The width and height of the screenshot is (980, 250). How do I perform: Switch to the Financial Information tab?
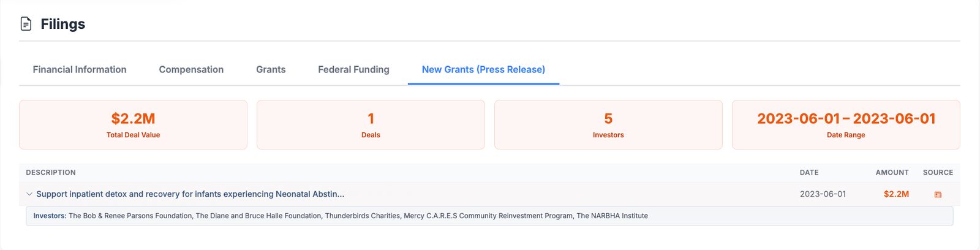point(80,69)
